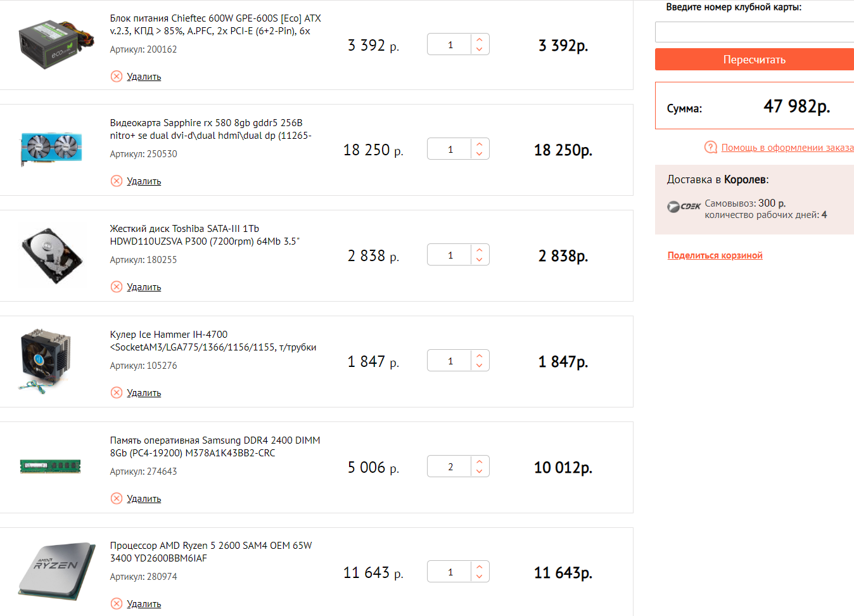Click the delete icon for Toshiba hard drive
The width and height of the screenshot is (854, 616).
[117, 287]
